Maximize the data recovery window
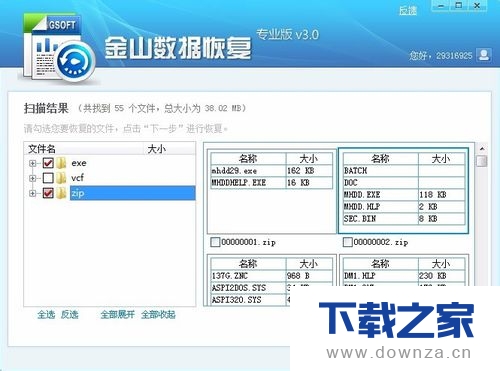The height and width of the screenshot is (371, 500). click(x=459, y=6)
